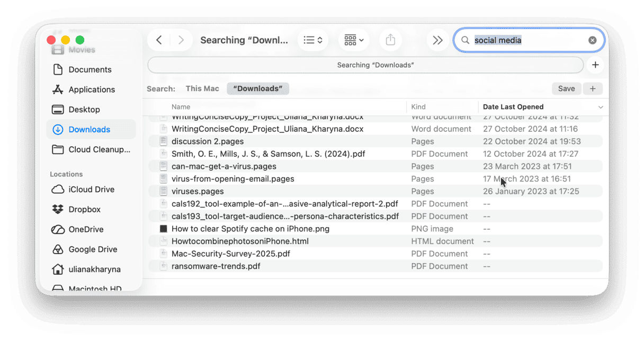Image resolution: width=644 pixels, height=342 pixels.
Task: Click the iCloud Drive cloud icon
Action: (58, 190)
